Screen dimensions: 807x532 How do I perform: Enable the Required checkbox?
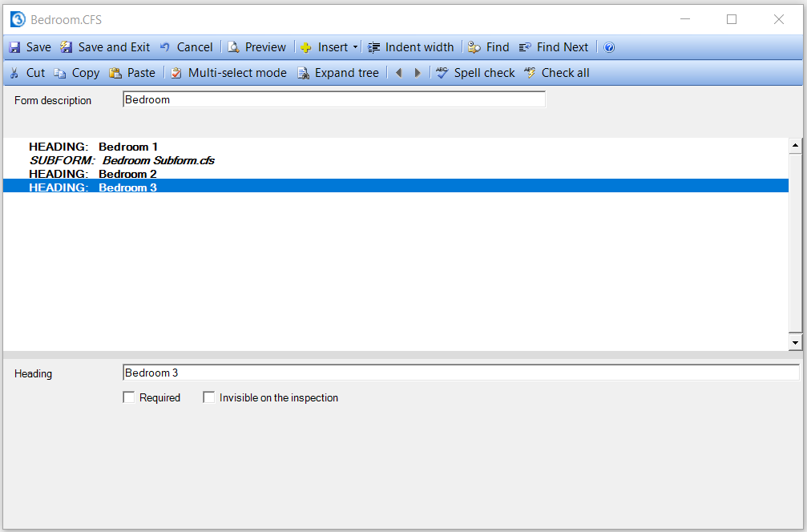(x=129, y=397)
